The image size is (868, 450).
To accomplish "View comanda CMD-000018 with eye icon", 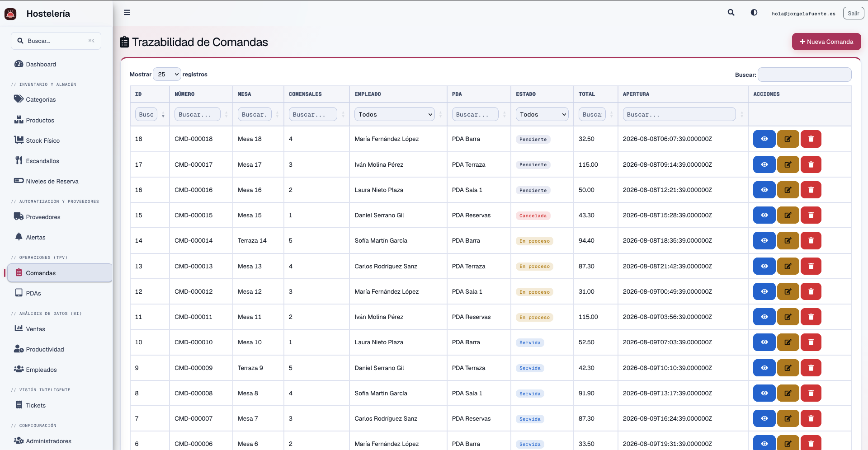I will pos(764,139).
